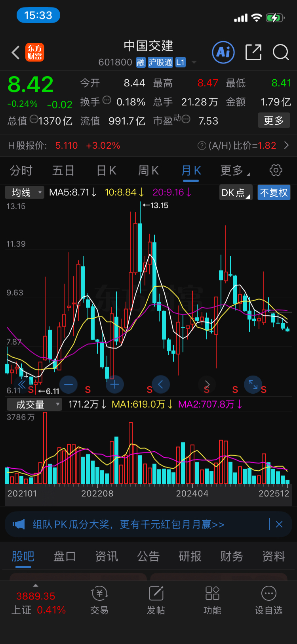Tap the 市盈 info bubble icon
The image size is (297, 644).
tap(185, 119)
